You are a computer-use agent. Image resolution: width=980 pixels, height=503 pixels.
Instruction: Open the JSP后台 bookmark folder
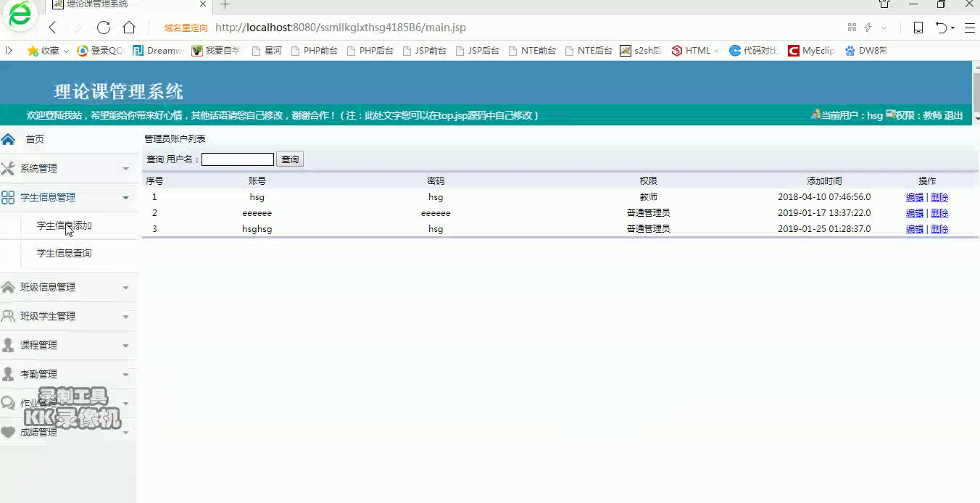tap(478, 51)
